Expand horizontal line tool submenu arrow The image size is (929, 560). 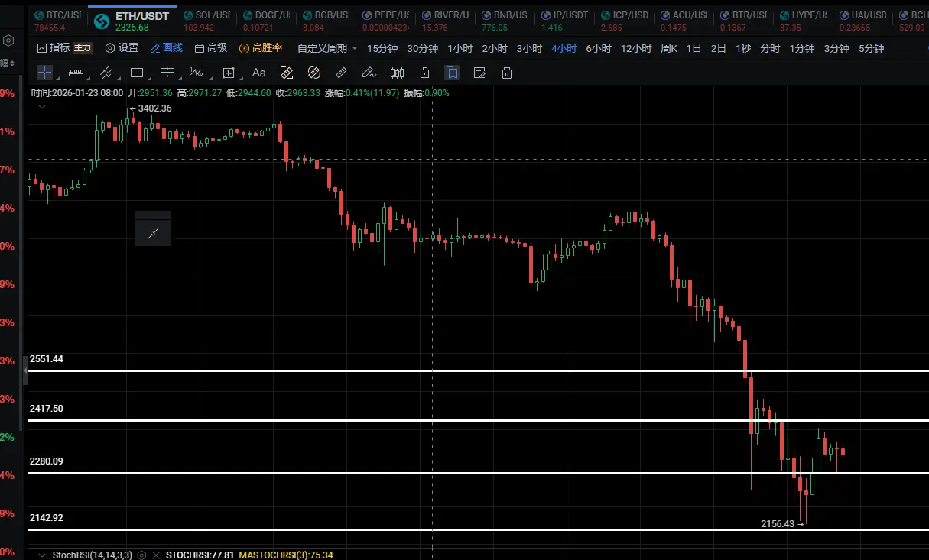(x=89, y=77)
